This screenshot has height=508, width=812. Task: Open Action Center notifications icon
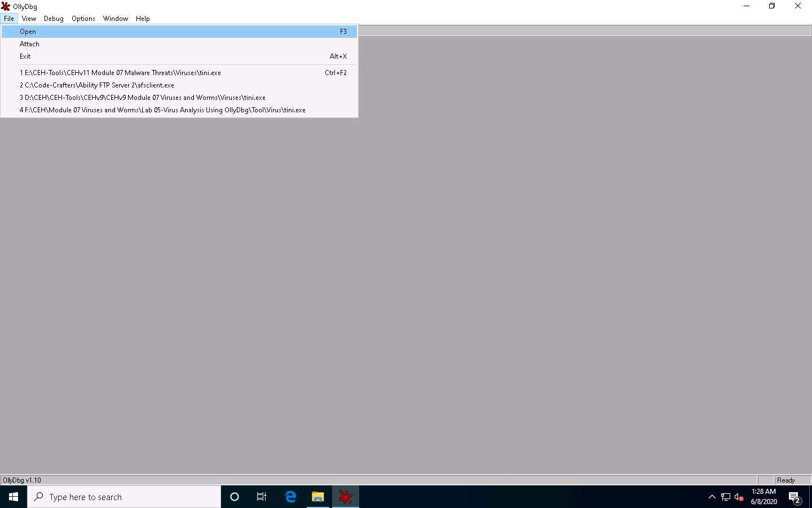795,497
